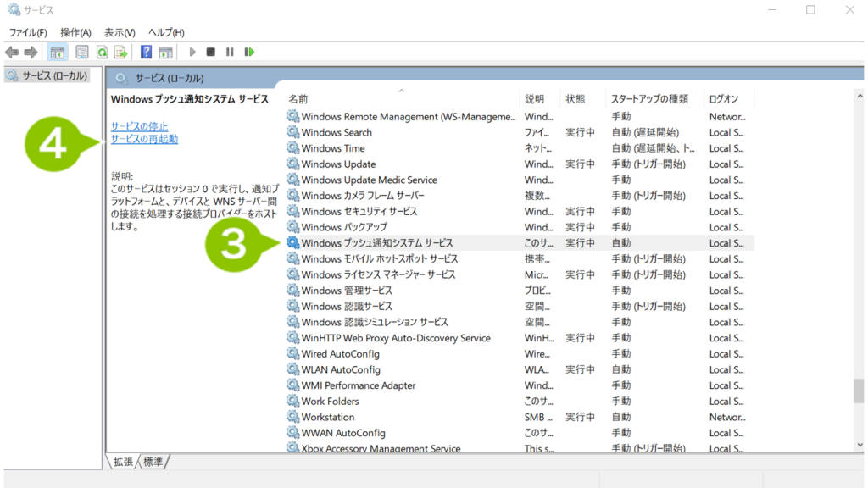
Task: Select the Windows プッシュ通知システム サービス row name
Action: pyautogui.click(x=377, y=243)
